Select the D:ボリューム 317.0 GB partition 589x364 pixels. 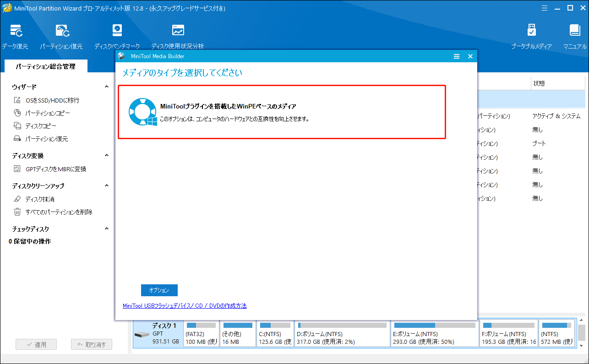tap(342, 333)
